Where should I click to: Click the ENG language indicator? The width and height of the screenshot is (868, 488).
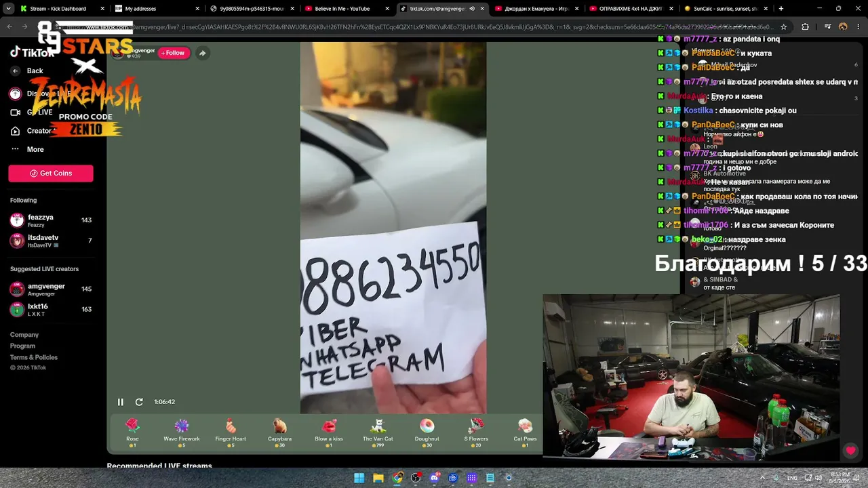pyautogui.click(x=792, y=478)
